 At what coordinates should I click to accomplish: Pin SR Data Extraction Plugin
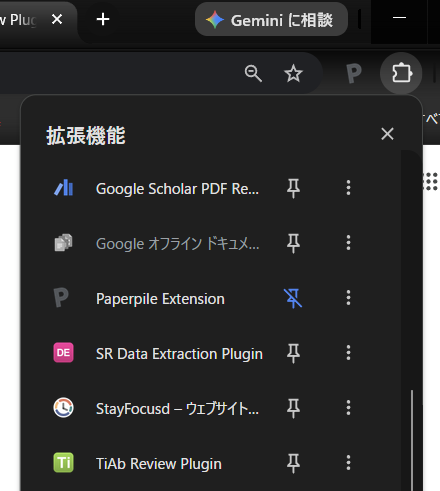coord(293,353)
